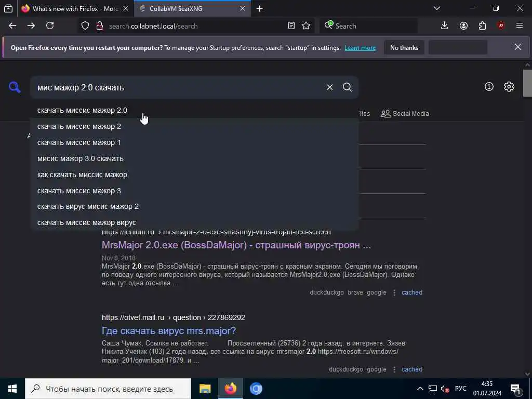
Task: Open the muted volume tray icon
Action: tap(445, 389)
